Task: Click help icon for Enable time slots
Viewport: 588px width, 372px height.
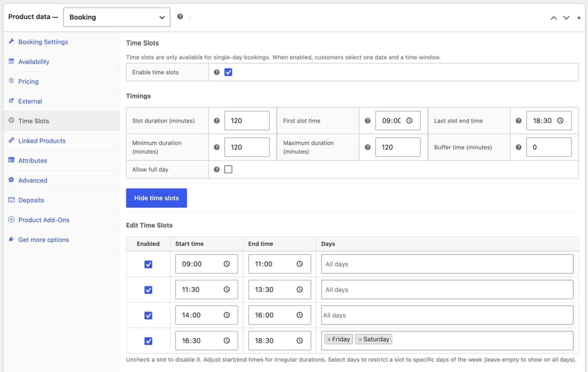Action: (217, 72)
